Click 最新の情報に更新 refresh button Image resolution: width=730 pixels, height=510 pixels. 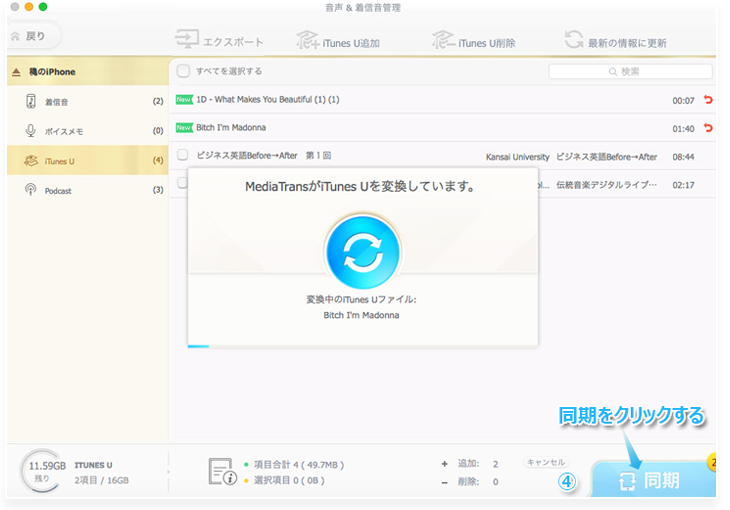615,41
